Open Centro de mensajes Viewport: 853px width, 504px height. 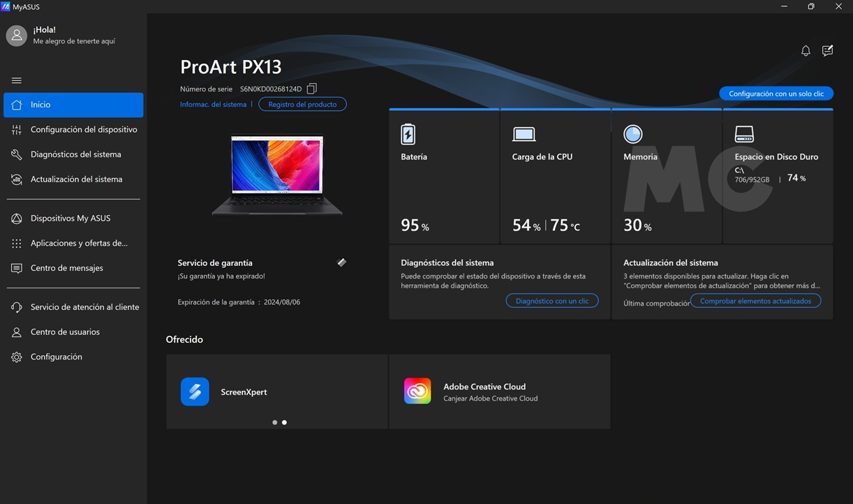pos(66,268)
